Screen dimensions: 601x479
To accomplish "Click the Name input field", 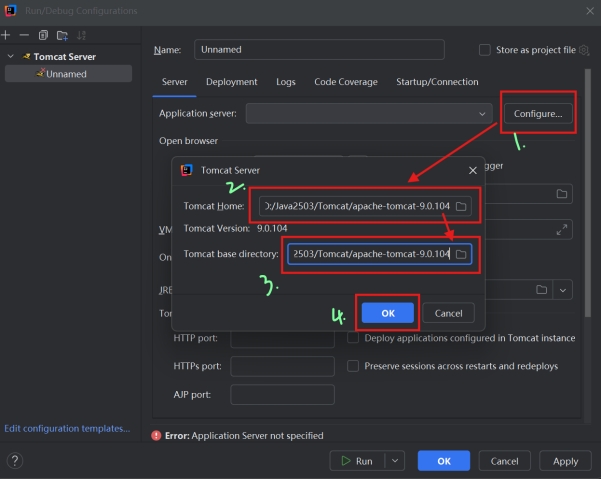I will click(x=319, y=49).
